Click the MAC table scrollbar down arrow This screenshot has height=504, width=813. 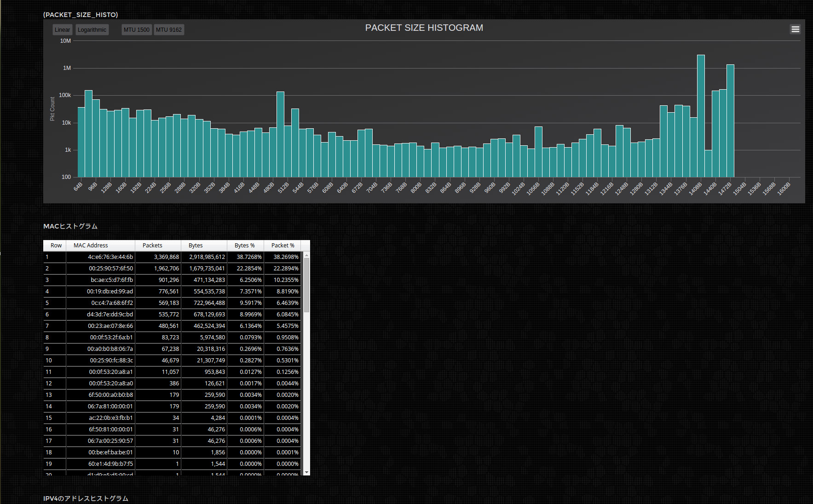point(306,472)
